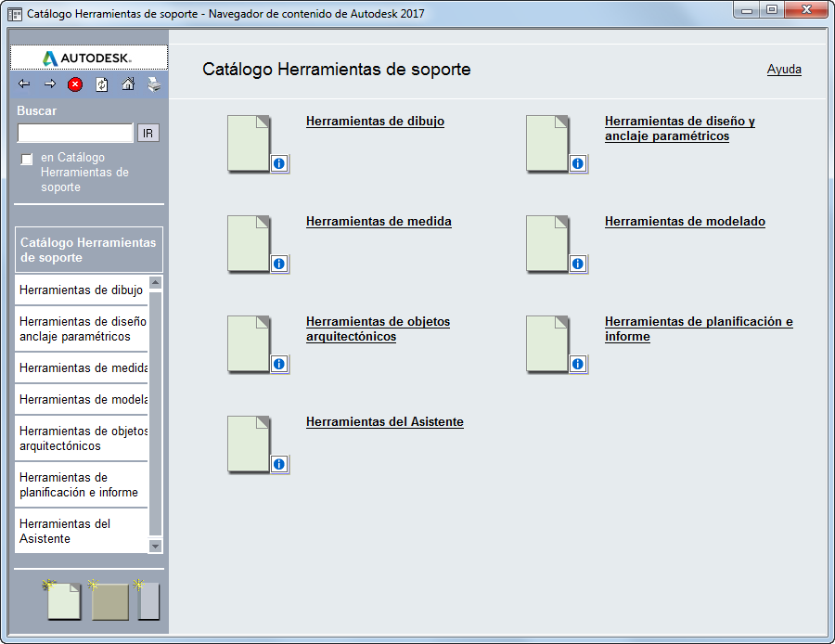Click info badge for Herramientas de dibujo
The width and height of the screenshot is (835, 644).
click(x=279, y=163)
